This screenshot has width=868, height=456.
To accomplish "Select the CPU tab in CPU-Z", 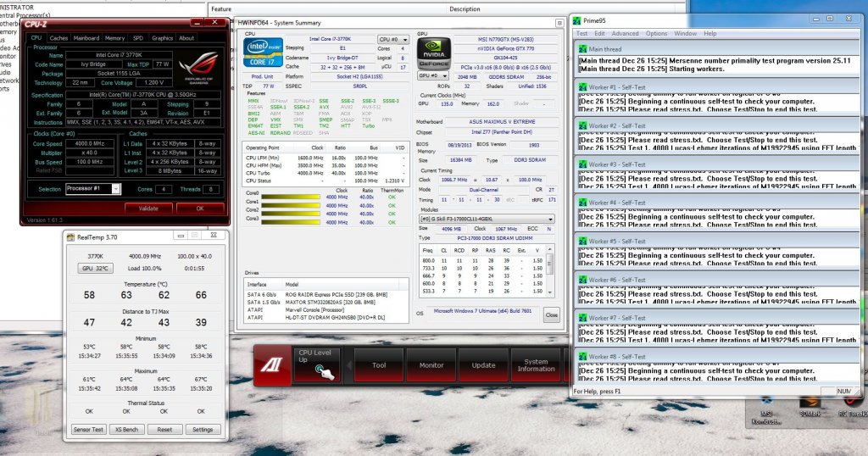I will pos(36,37).
